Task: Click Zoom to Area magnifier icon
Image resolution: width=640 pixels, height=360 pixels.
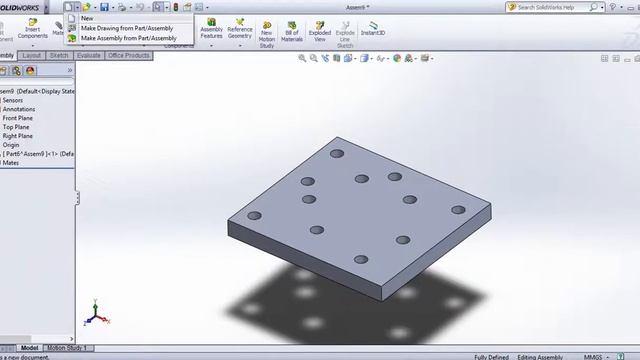Action: click(x=313, y=58)
